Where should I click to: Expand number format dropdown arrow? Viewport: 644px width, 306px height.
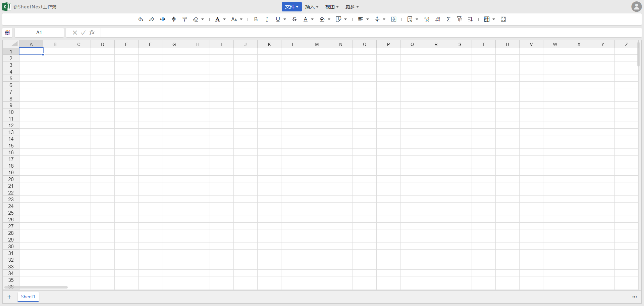click(417, 19)
